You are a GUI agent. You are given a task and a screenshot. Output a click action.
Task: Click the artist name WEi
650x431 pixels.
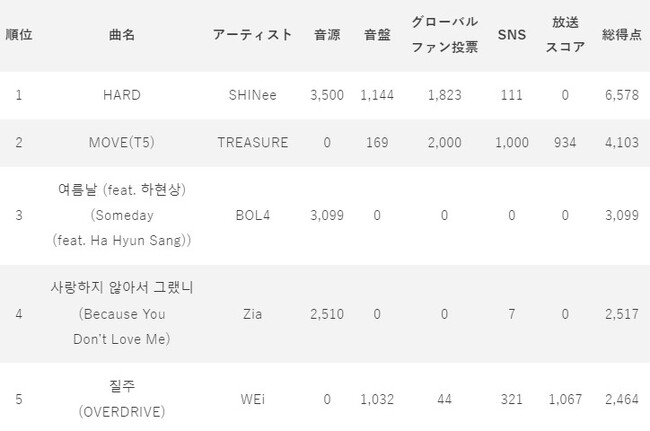[252, 399]
